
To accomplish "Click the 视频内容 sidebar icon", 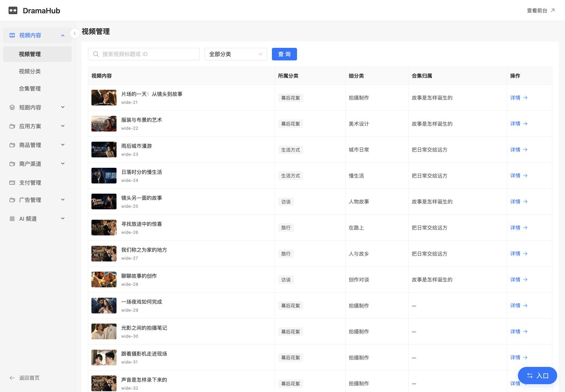I will (12, 35).
